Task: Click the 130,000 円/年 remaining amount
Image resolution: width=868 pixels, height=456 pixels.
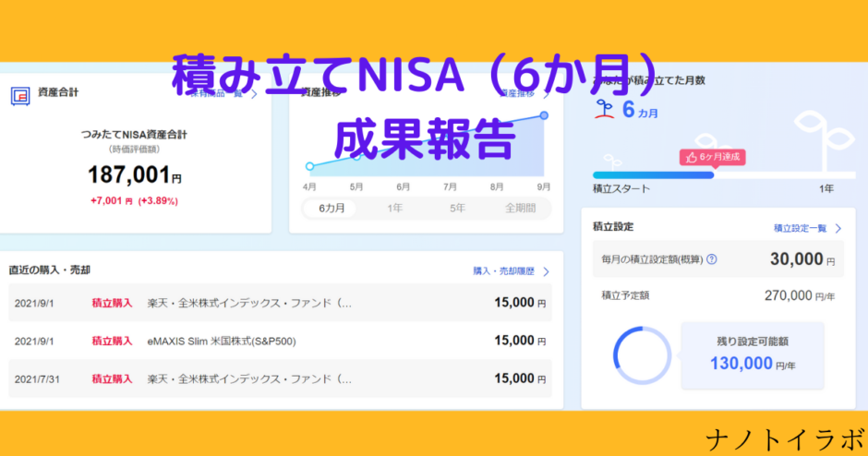Action: coord(753,364)
